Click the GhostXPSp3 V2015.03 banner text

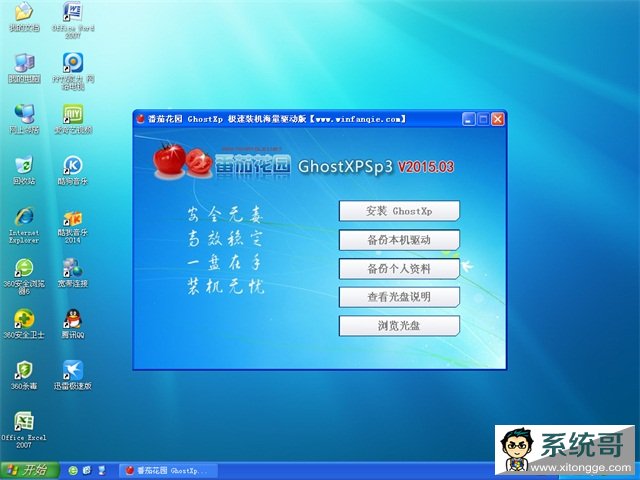tap(376, 167)
